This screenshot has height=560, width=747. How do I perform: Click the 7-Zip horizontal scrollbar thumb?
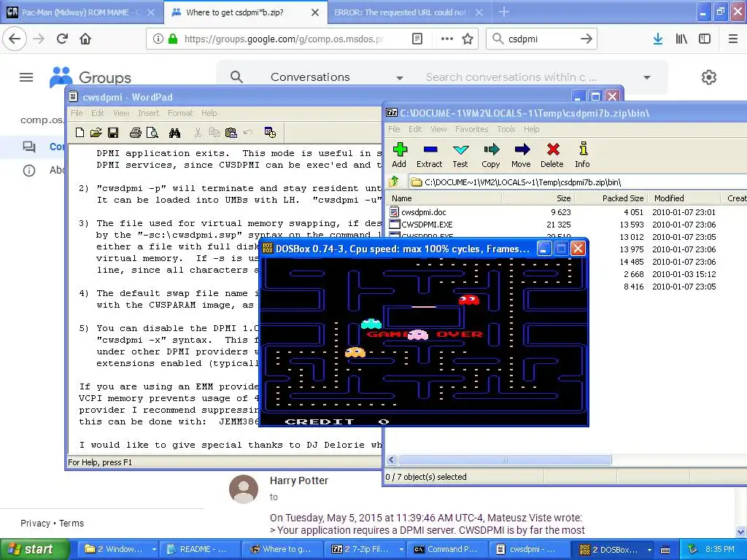pos(505,459)
